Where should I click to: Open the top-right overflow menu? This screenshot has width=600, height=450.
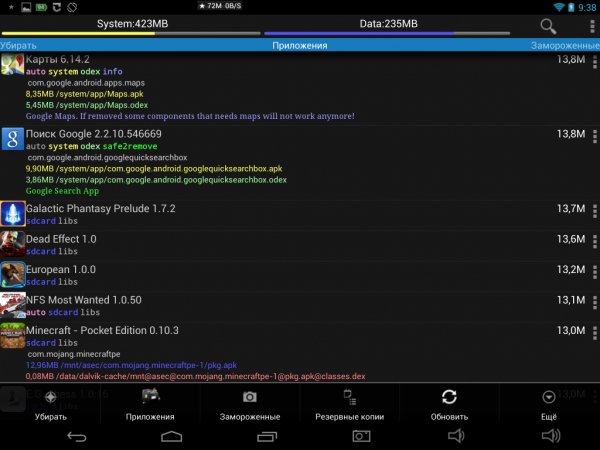(x=592, y=26)
